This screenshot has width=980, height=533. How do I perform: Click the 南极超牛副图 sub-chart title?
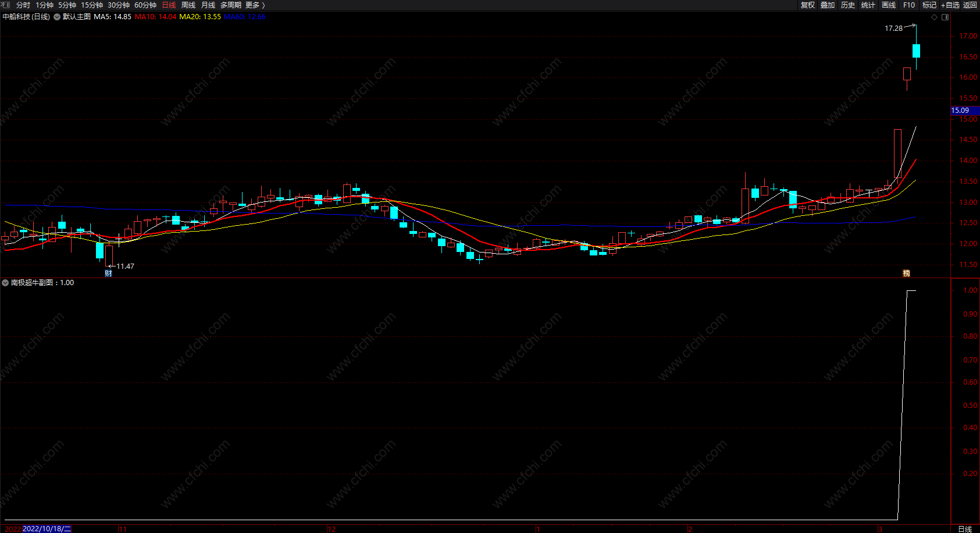tap(32, 283)
